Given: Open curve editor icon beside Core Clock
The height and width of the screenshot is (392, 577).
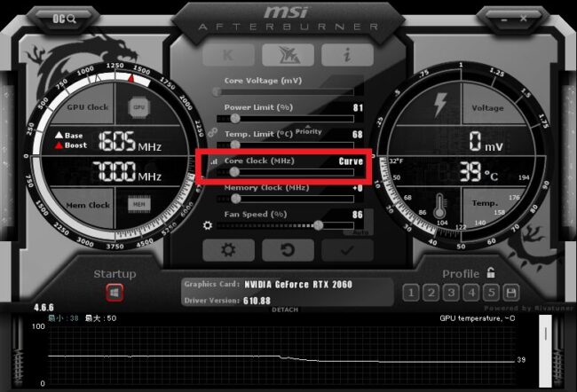Looking at the screenshot, I should (213, 161).
